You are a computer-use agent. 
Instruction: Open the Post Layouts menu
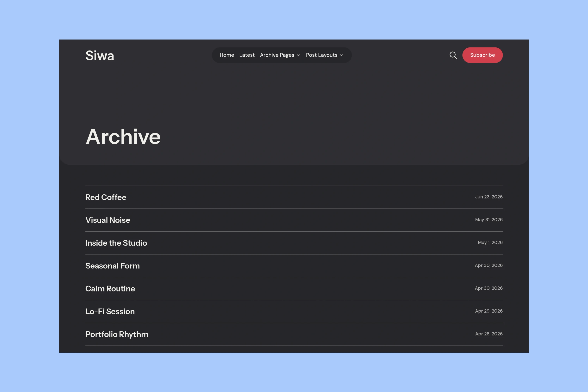pyautogui.click(x=322, y=55)
